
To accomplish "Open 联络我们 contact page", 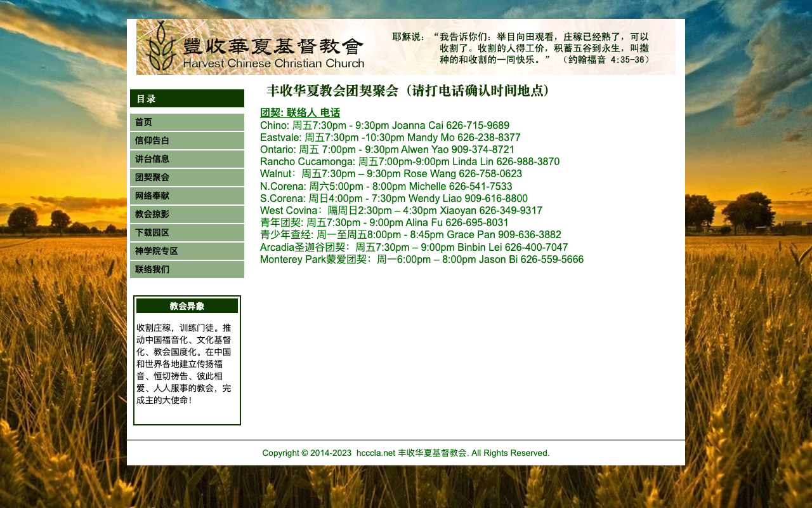I will tap(187, 269).
